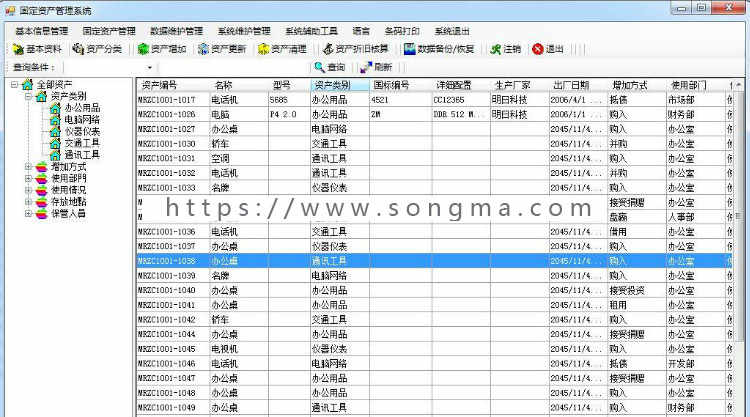Open the 资产分类 toolbar button
The image size is (750, 417).
pos(97,49)
